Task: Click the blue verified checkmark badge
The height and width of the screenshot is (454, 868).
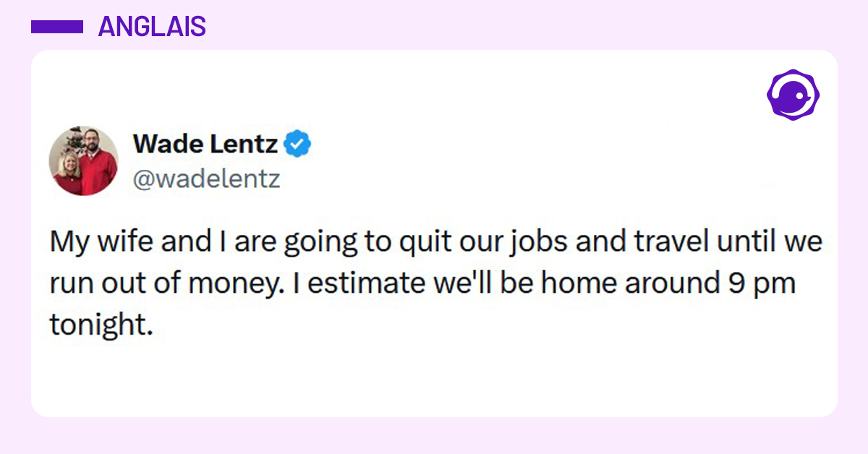Action: coord(297,144)
